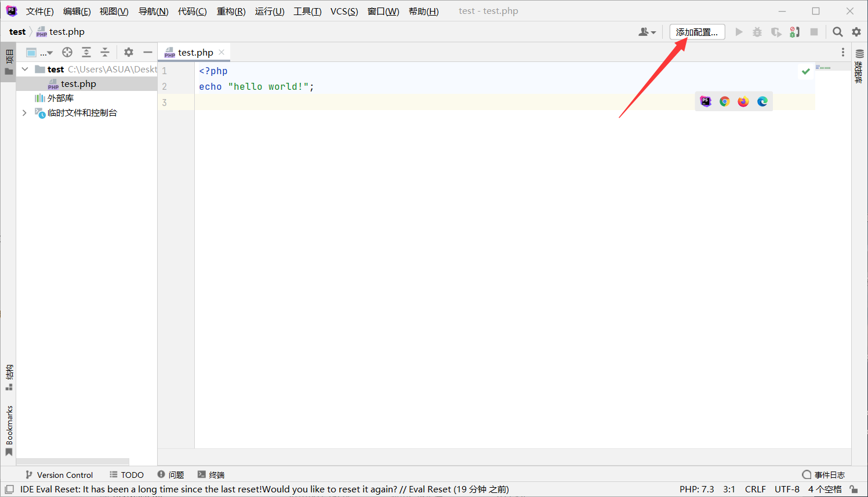Open the VCS(S) menu
868x497 pixels.
pos(344,12)
